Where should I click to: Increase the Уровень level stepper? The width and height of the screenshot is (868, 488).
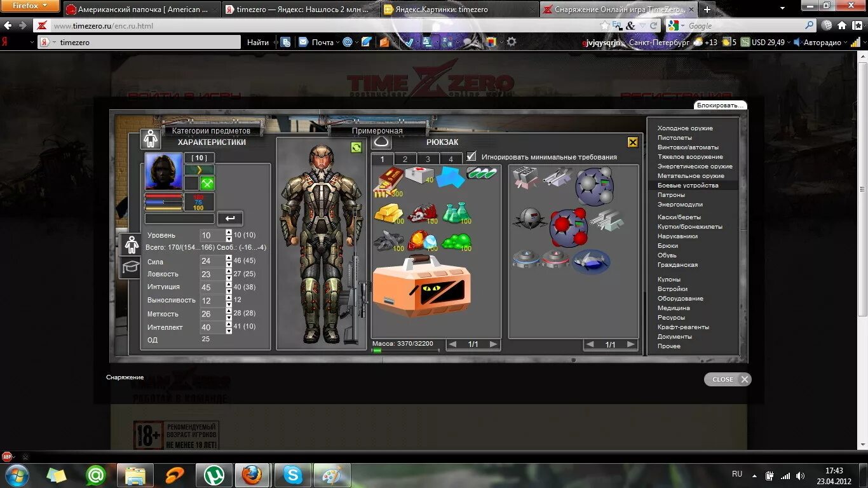(229, 232)
